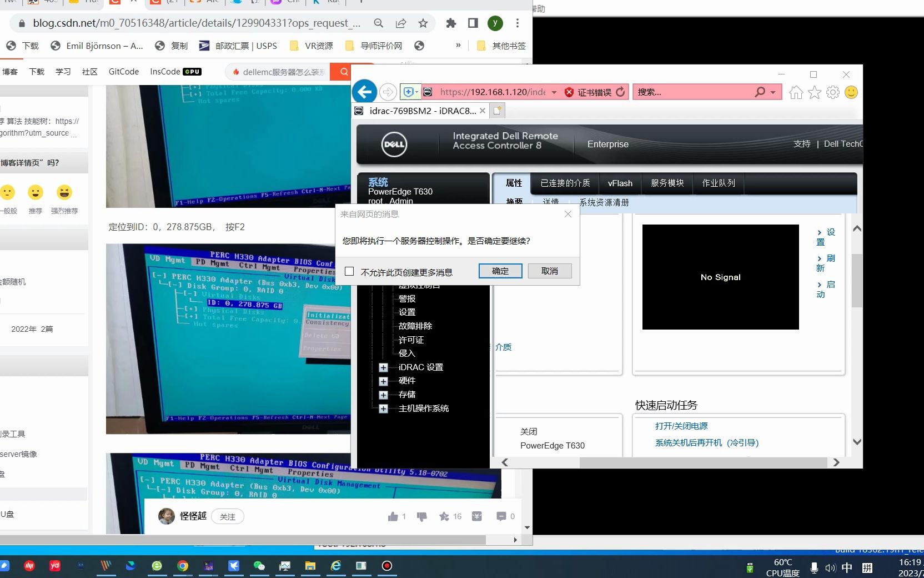Open Chrome three-dot menu
Screen dimensions: 924x578
pyautogui.click(x=518, y=23)
